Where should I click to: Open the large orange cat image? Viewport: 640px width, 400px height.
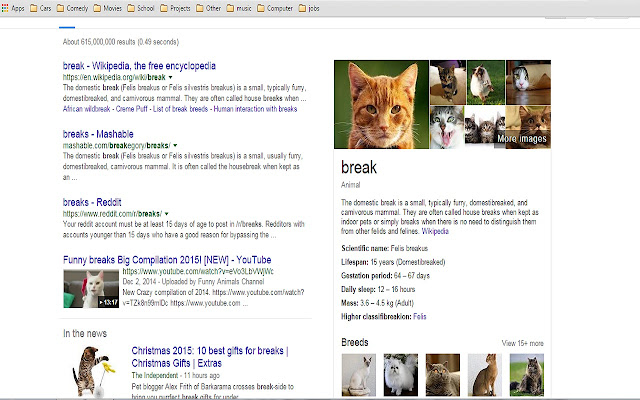[x=381, y=104]
